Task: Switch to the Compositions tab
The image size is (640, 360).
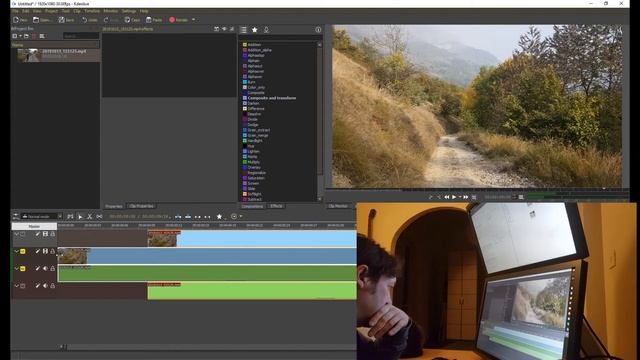Action: tap(252, 206)
